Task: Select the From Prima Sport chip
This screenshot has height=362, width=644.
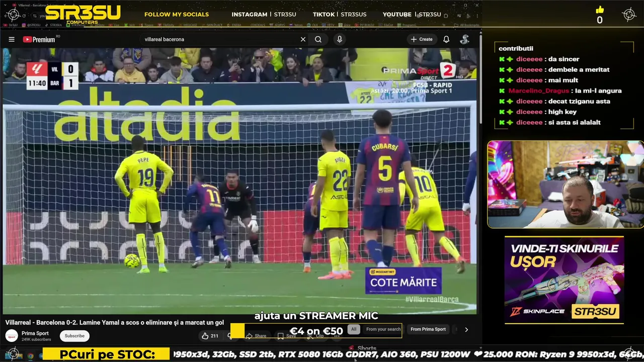Action: coord(428,329)
